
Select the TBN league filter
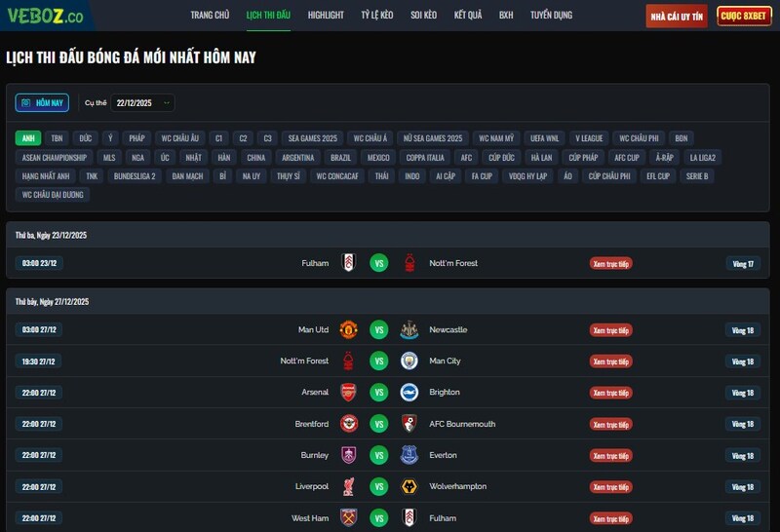tap(57, 138)
